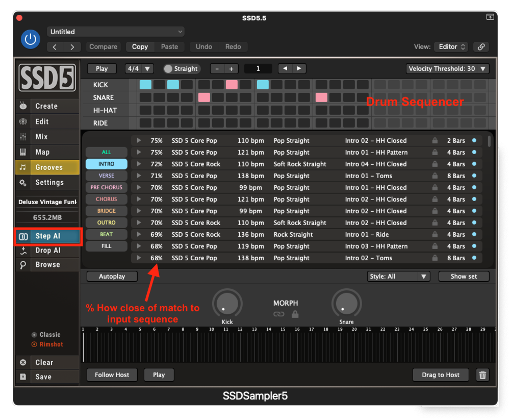Click the Show set button
Screen dimensions: 510x420
464,277
